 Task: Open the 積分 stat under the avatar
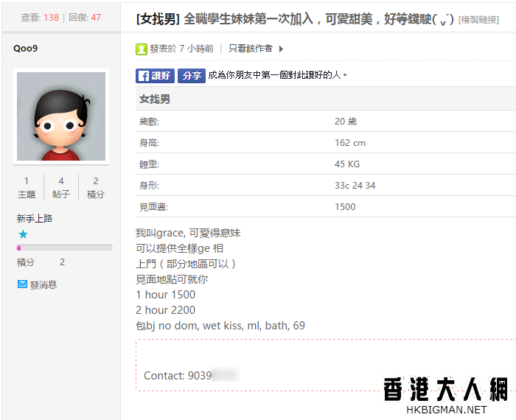96,188
